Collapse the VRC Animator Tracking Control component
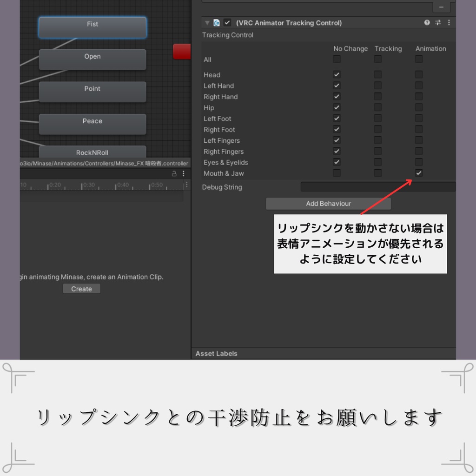476x476 pixels. (207, 23)
